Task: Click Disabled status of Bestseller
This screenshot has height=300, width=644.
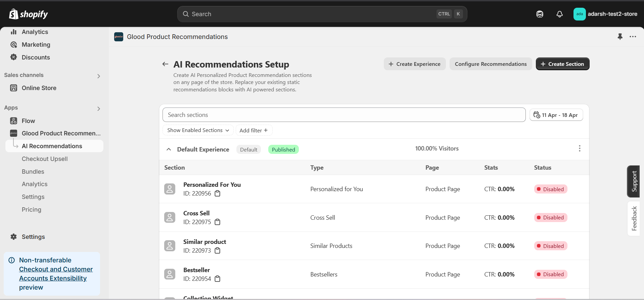Action: click(551, 274)
